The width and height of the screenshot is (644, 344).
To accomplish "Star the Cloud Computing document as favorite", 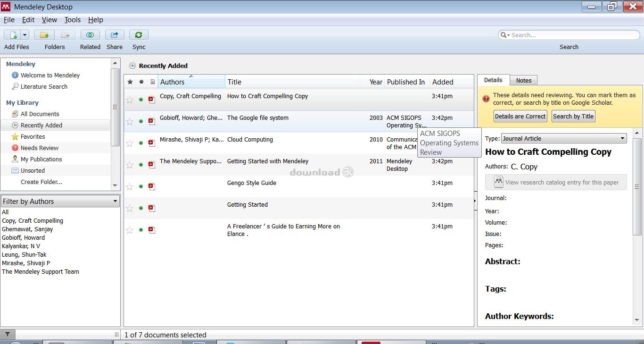I will click(x=130, y=143).
